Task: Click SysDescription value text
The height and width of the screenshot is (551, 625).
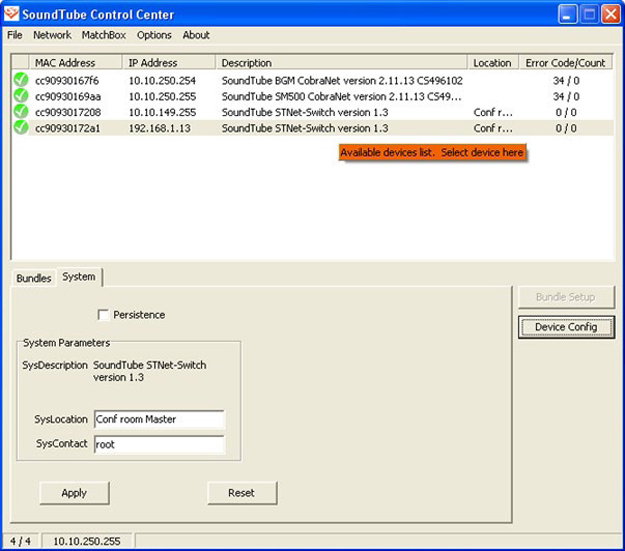Action: pos(149,371)
